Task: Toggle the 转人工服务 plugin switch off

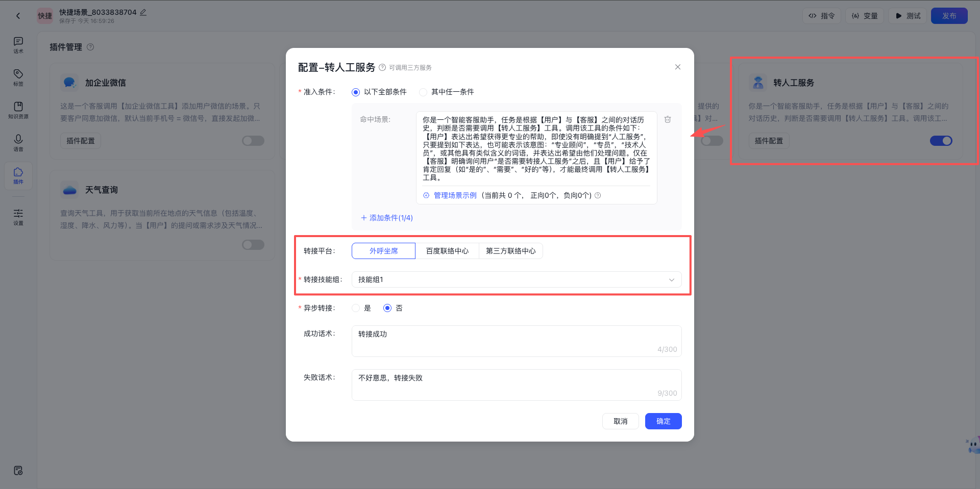Action: pyautogui.click(x=941, y=141)
